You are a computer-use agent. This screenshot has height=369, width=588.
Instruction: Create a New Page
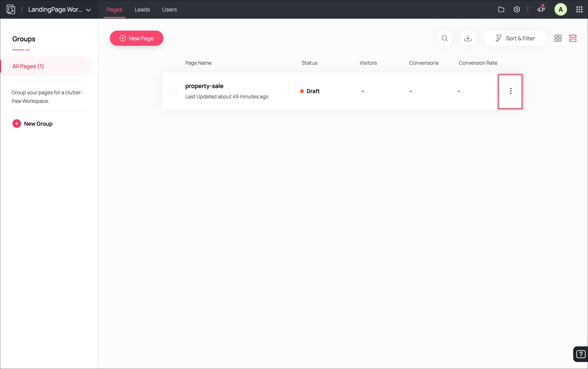(136, 38)
